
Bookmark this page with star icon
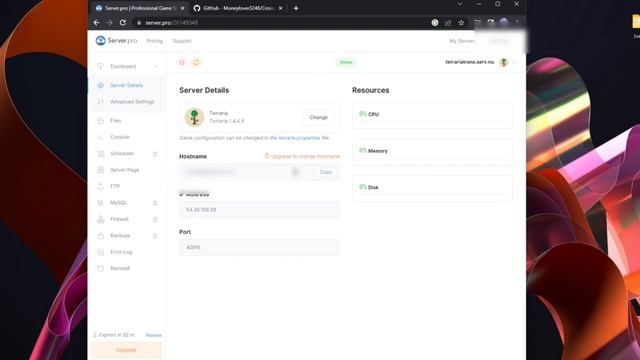pyautogui.click(x=461, y=23)
